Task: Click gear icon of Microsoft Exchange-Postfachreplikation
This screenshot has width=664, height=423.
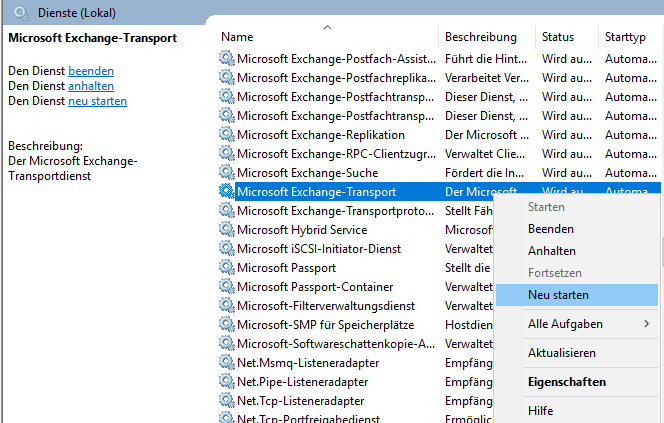Action: click(227, 77)
